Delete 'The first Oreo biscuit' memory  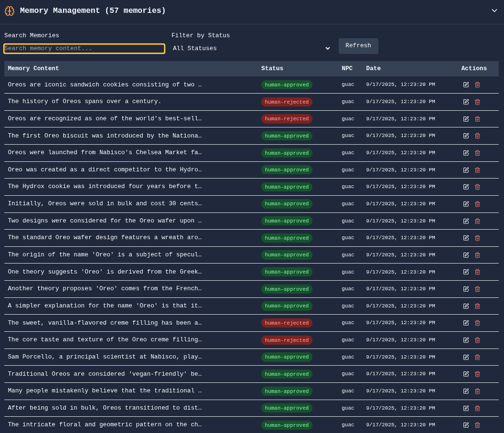pos(477,136)
